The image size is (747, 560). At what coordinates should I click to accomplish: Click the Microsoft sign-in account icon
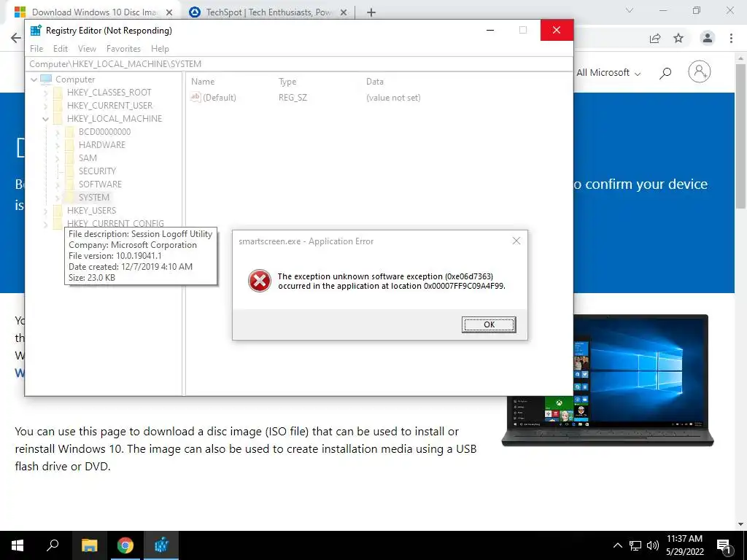[700, 72]
